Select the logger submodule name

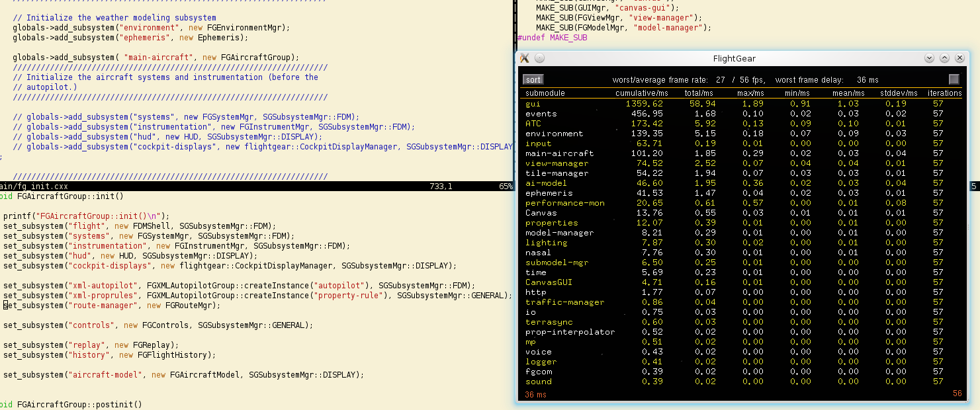541,362
